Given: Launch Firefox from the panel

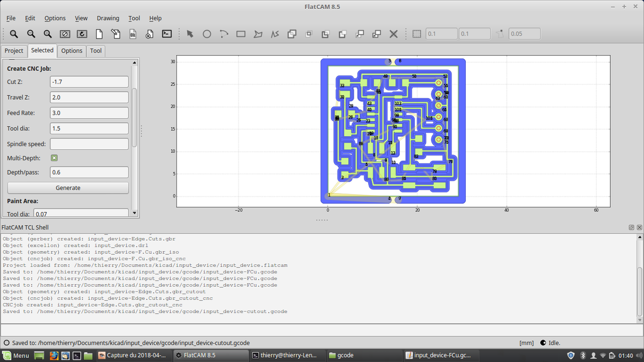Looking at the screenshot, I should 54,355.
